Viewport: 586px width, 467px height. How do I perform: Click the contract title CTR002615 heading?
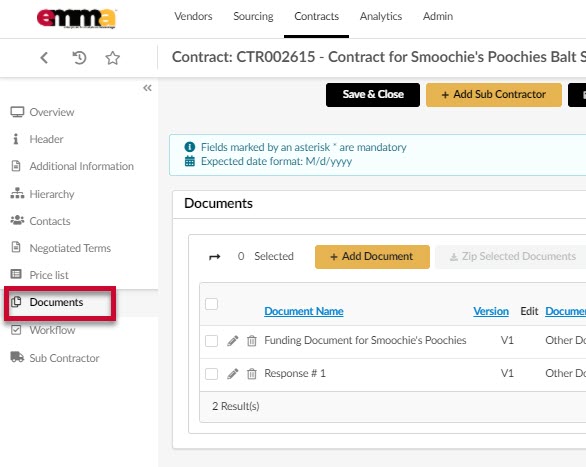click(x=379, y=57)
